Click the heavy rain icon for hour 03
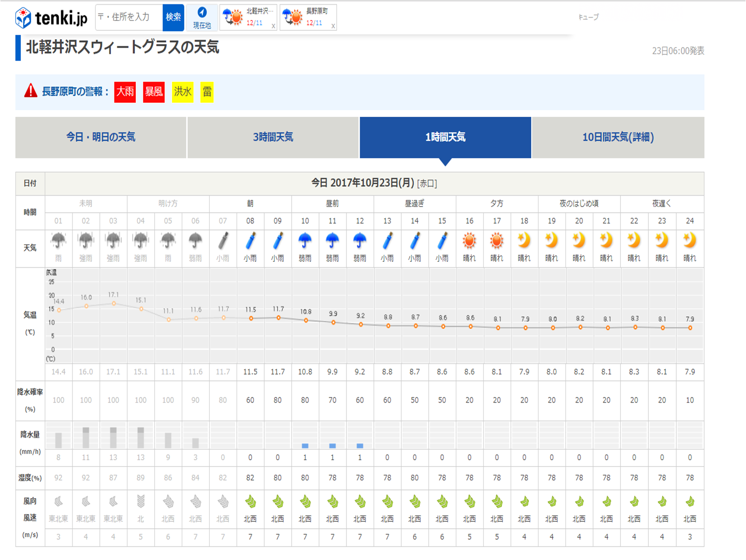The width and height of the screenshot is (746, 560). click(113, 241)
